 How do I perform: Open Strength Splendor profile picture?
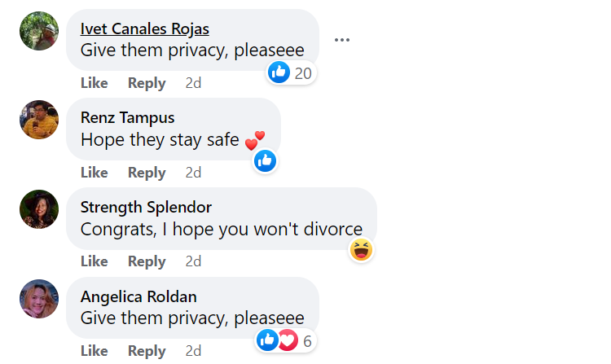(x=39, y=209)
